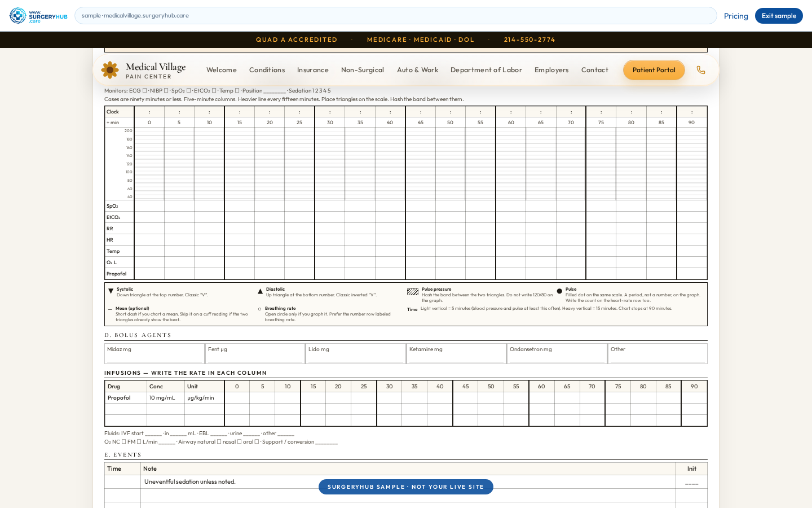Check the SpO₂ monitor box
The height and width of the screenshot is (508, 812).
(188, 90)
